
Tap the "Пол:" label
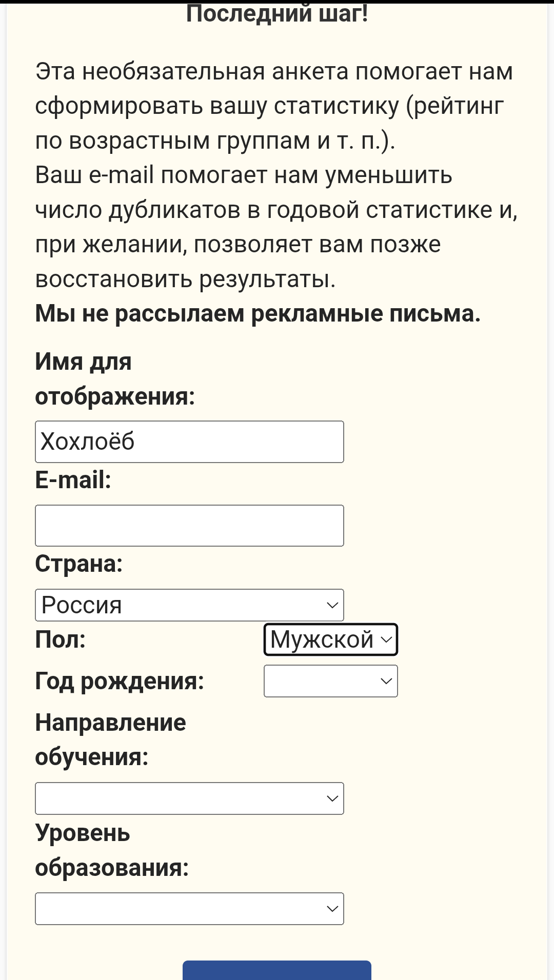(x=61, y=639)
